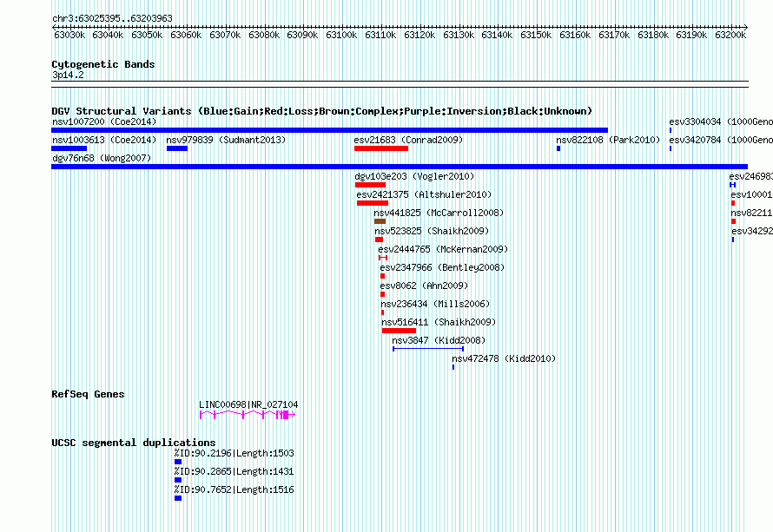The width and height of the screenshot is (773, 532).
Task: Click the chr3:63025395..63203963 region label
Action: pyautogui.click(x=112, y=19)
